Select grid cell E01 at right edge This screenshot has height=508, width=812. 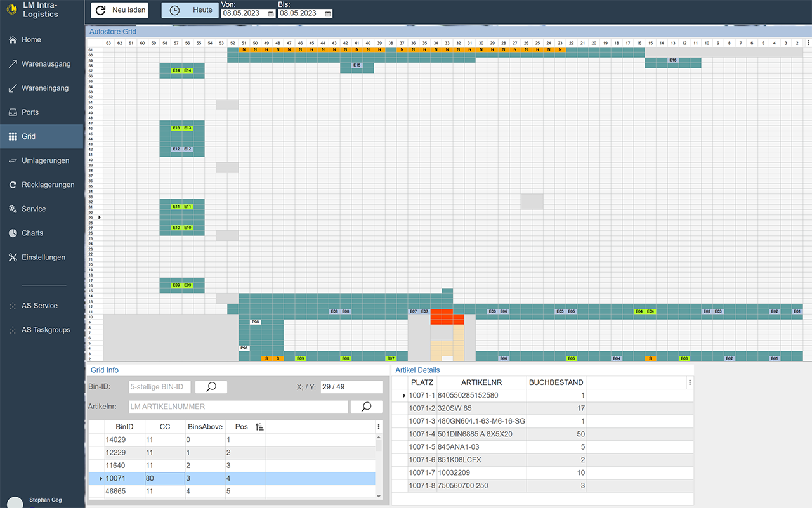797,311
